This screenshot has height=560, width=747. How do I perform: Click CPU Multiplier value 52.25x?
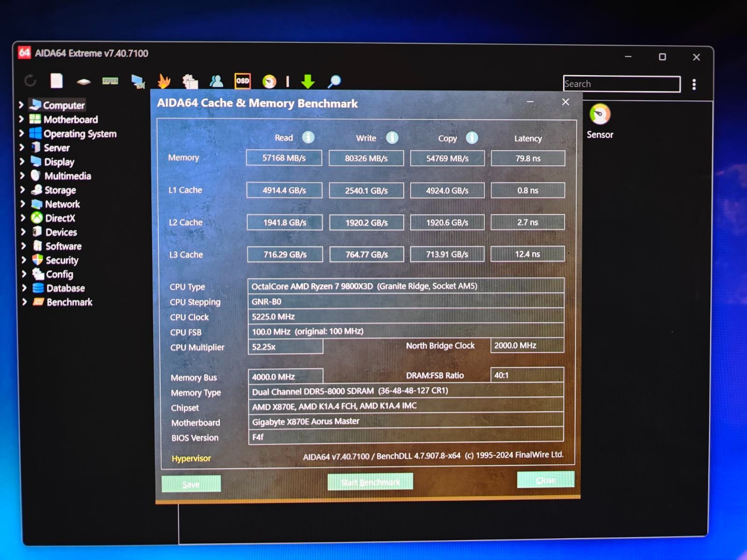click(x=285, y=346)
